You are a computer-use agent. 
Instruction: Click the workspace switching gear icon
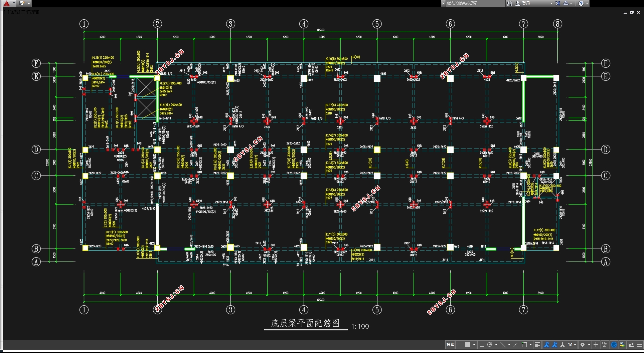click(583, 345)
